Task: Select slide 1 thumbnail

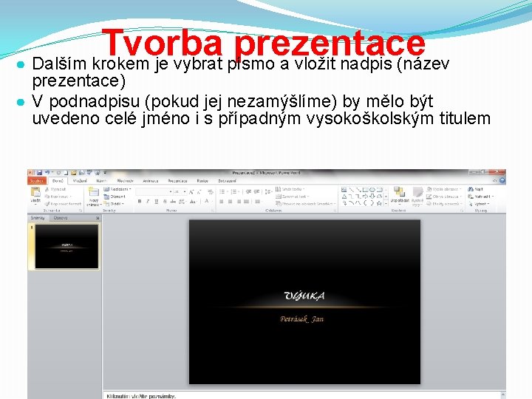Action: (x=66, y=246)
